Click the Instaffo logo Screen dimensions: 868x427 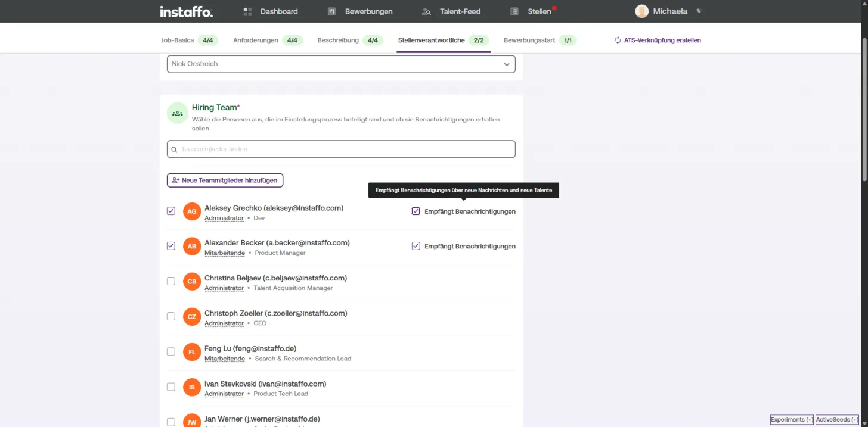186,11
